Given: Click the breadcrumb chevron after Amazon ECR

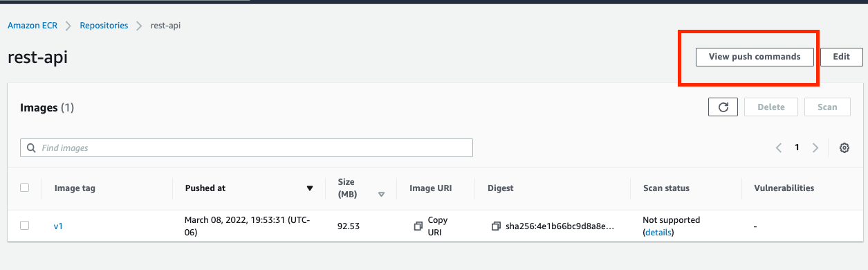Looking at the screenshot, I should coord(68,26).
